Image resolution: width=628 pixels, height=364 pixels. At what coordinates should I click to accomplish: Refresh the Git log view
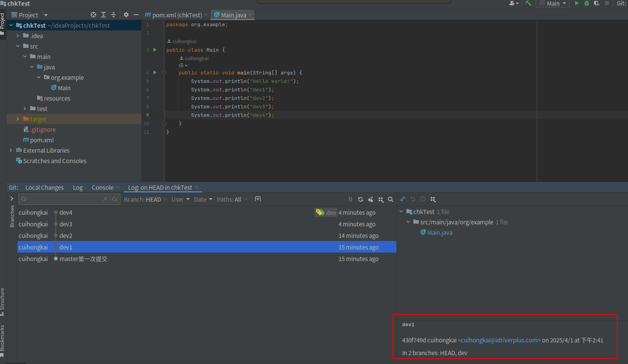pyautogui.click(x=360, y=199)
